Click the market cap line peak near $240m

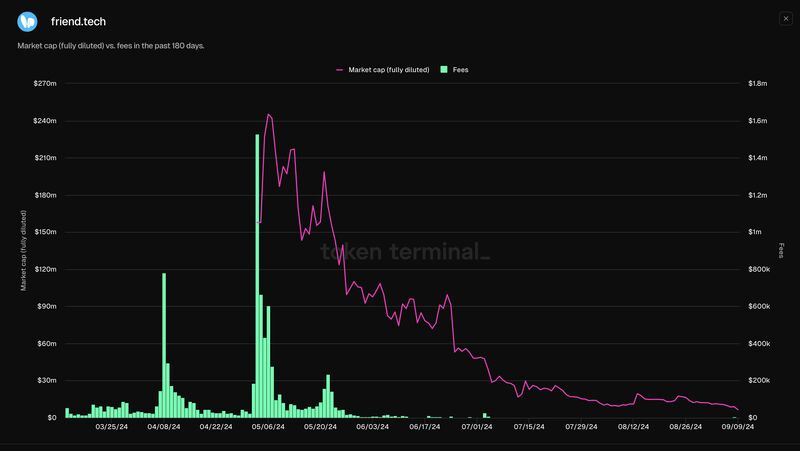coord(268,115)
